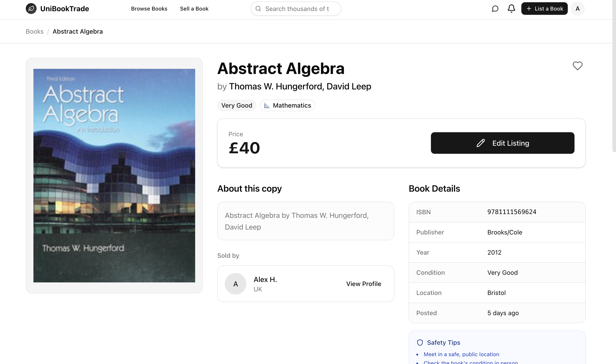The image size is (616, 364).
Task: Toggle the heart to save this listing
Action: pyautogui.click(x=577, y=66)
